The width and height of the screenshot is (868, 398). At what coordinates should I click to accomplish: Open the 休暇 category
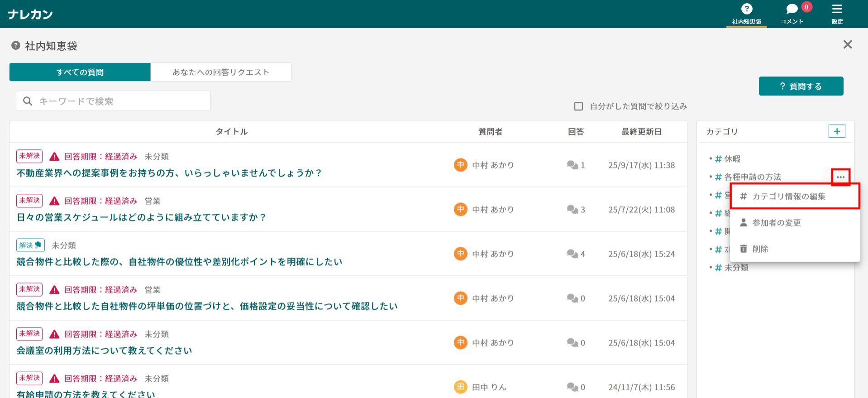(x=732, y=159)
